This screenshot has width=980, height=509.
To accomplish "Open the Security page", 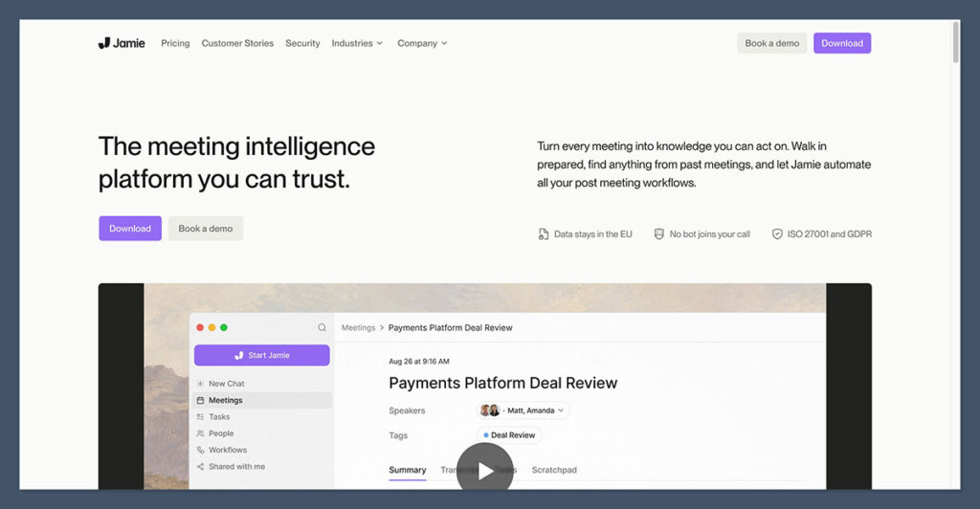I will click(302, 43).
